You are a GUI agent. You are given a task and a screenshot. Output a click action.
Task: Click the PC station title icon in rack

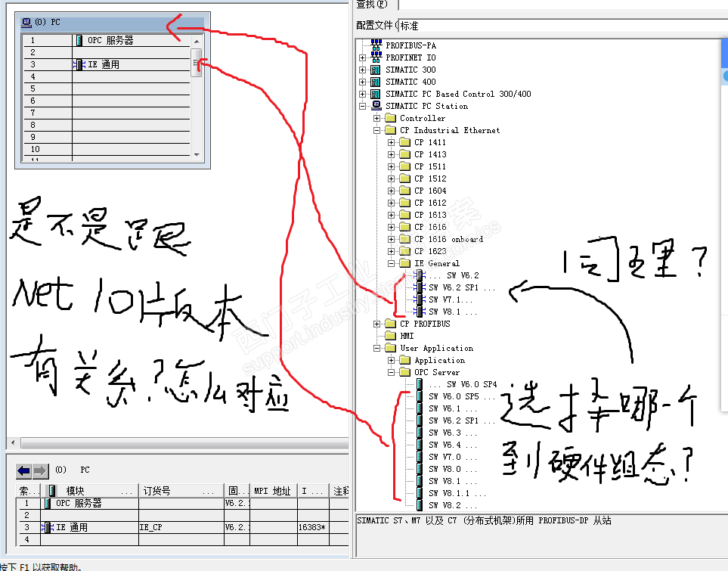click(27, 22)
